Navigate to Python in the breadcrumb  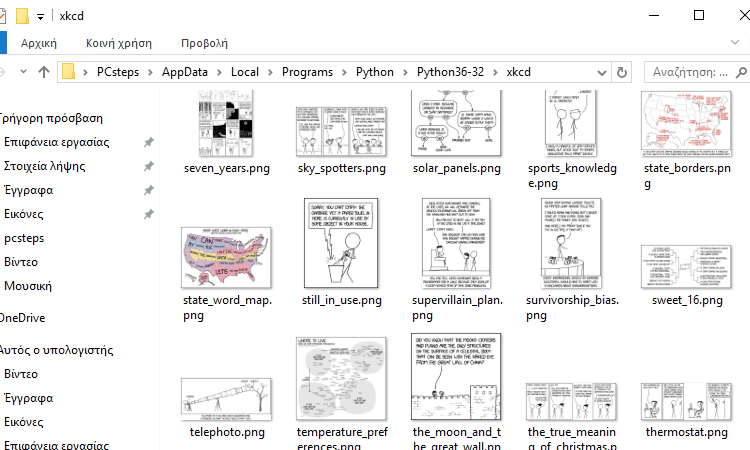375,72
